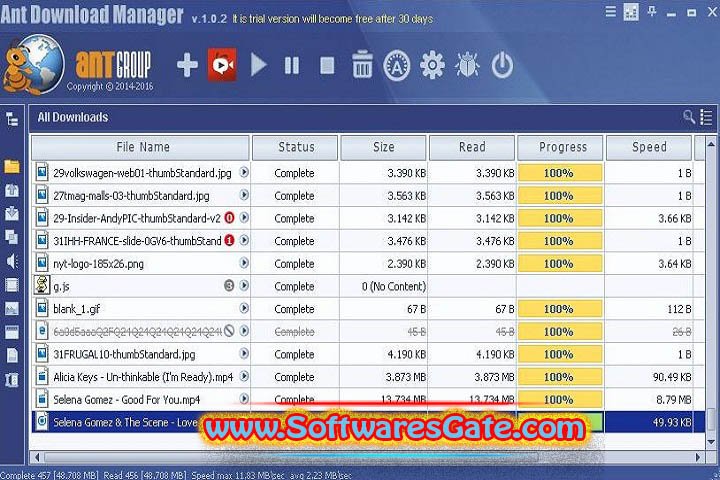The image size is (720, 480).
Task: Select Selena Gomez & The Scene row
Action: pos(368,422)
